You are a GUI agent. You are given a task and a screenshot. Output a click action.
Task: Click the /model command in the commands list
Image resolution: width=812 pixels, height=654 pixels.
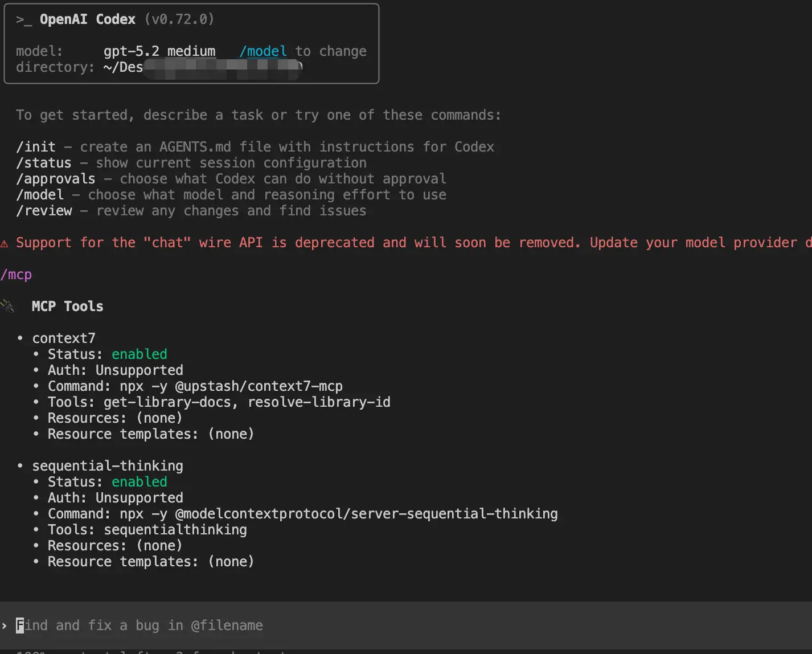(39, 195)
